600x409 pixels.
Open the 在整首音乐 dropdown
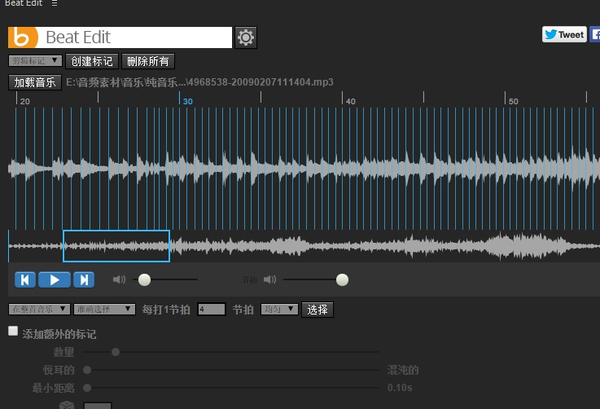[39, 309]
